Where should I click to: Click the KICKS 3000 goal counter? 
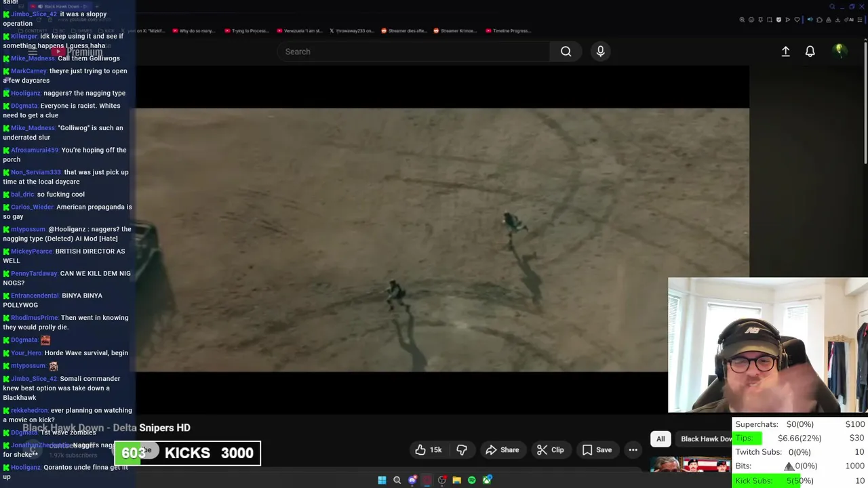tap(187, 453)
